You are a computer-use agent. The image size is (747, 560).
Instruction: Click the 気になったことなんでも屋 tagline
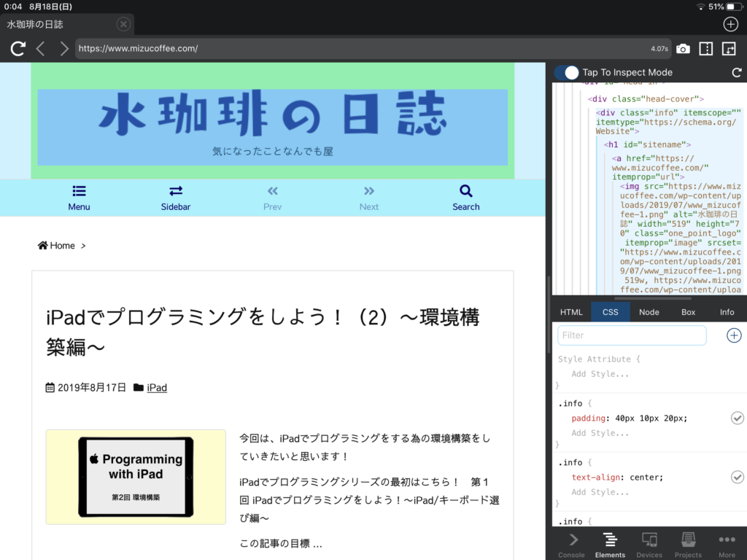(273, 152)
